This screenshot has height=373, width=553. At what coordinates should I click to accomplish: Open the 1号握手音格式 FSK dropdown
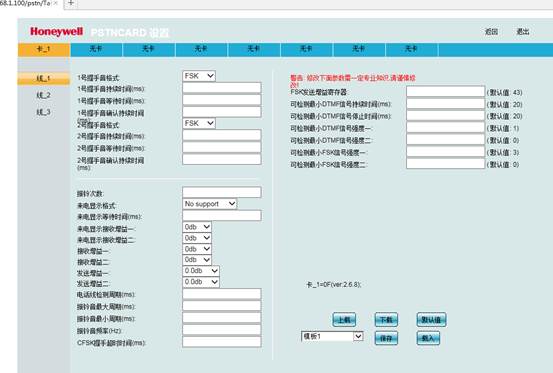[199, 76]
